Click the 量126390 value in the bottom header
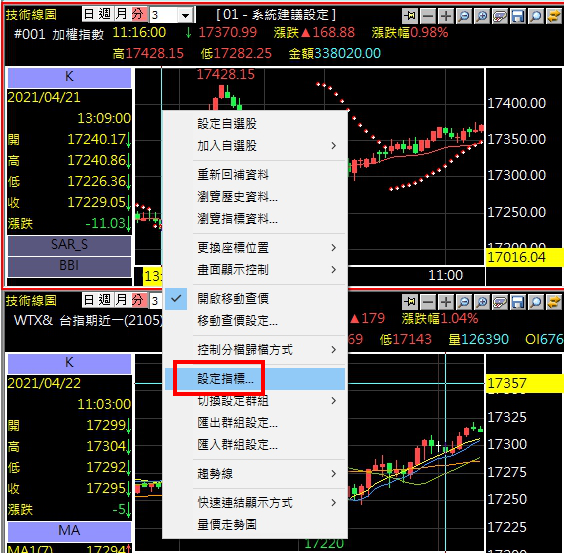Image resolution: width=564 pixels, height=553 pixels. [x=478, y=339]
